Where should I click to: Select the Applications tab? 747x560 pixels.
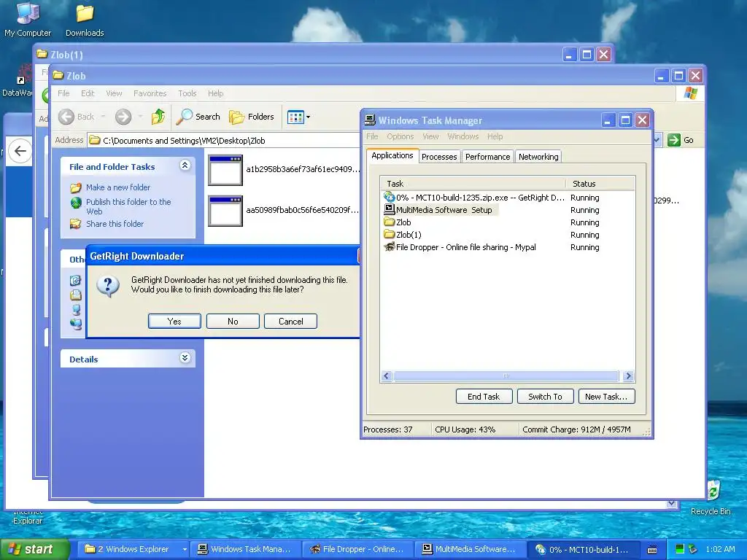click(392, 156)
